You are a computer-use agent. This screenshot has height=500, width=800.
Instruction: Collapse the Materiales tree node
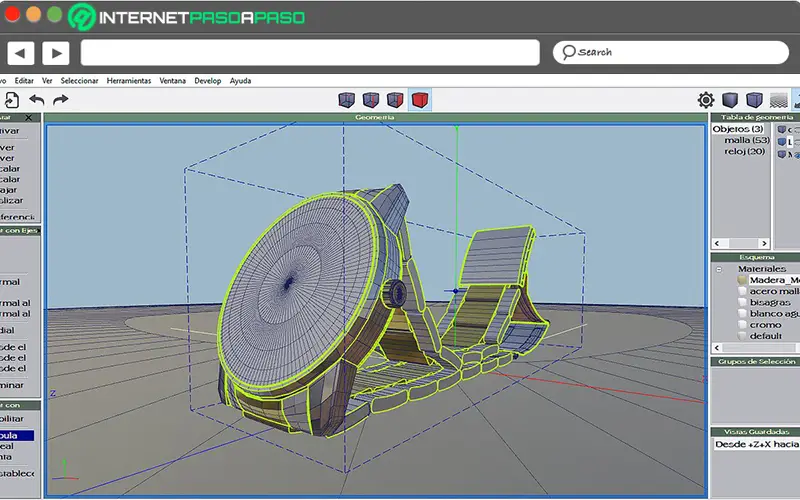coord(718,269)
